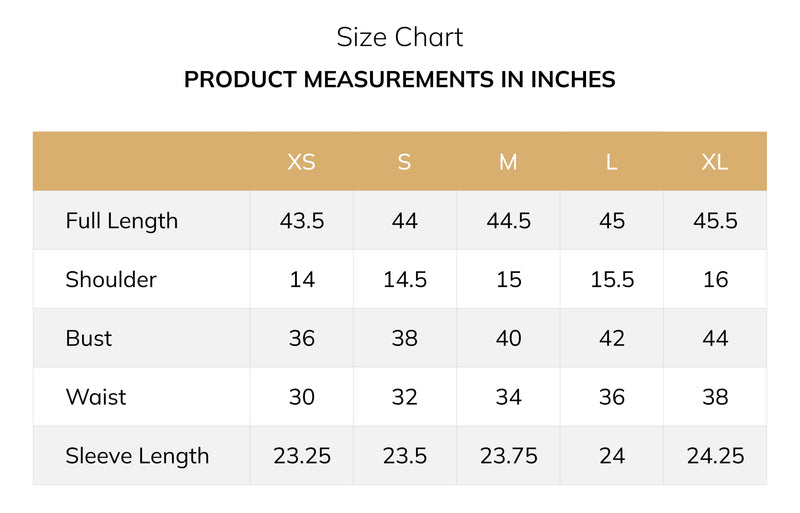Click the Shoulder row label

111,279
